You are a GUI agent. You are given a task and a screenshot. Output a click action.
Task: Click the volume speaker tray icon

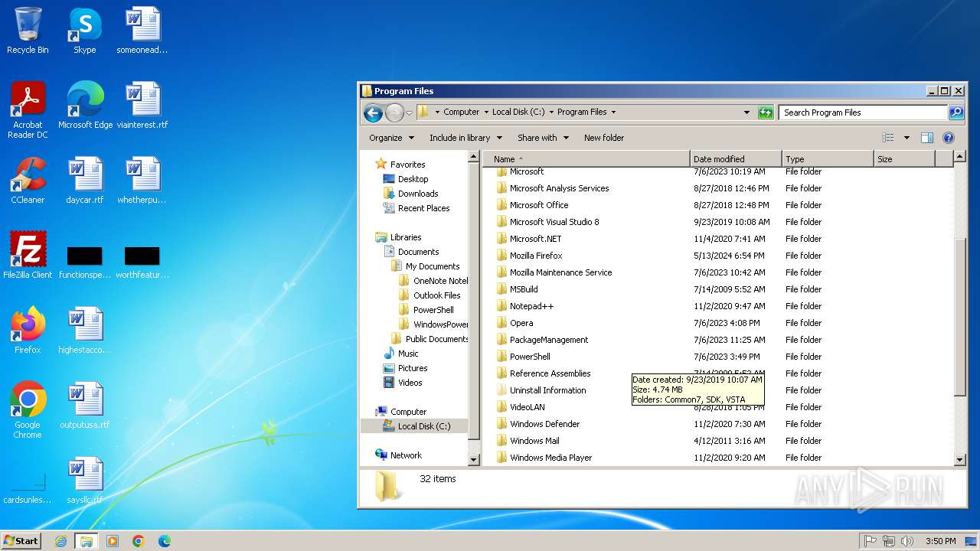click(907, 541)
